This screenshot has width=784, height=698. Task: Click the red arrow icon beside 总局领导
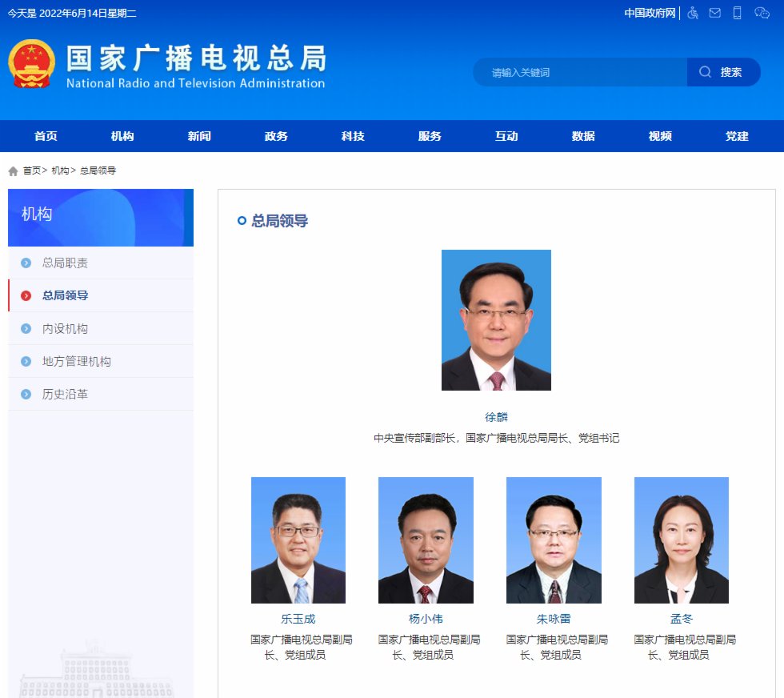click(26, 295)
